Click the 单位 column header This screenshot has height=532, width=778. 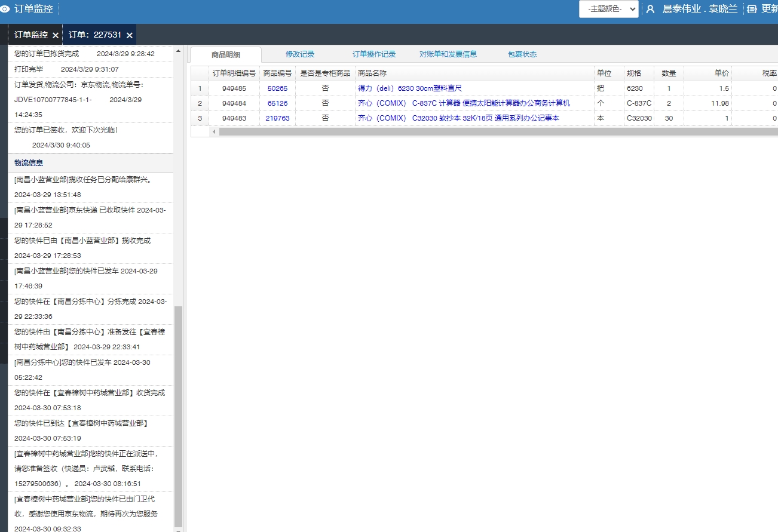tap(609, 73)
